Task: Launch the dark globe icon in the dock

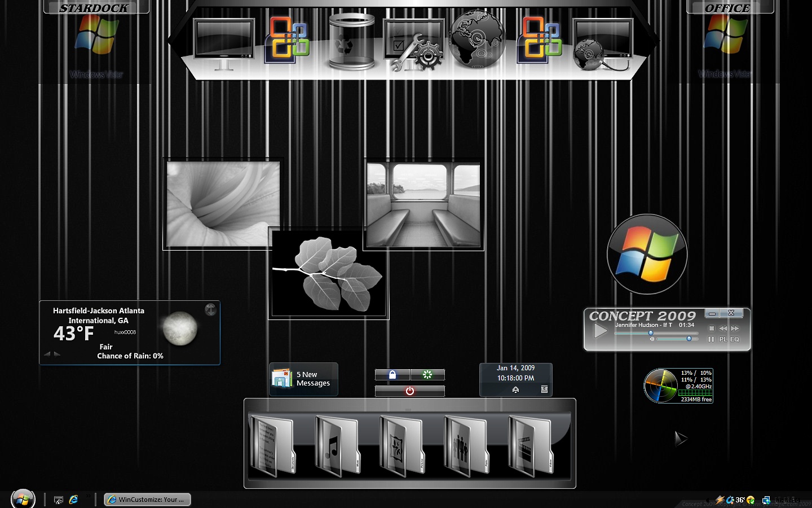Action: 476,38
